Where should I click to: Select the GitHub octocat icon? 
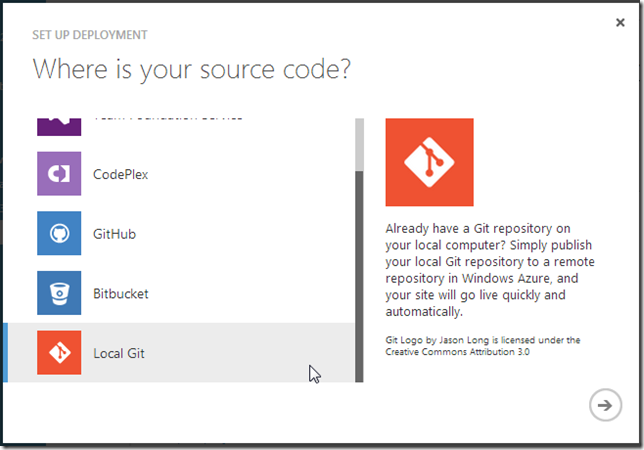click(59, 234)
